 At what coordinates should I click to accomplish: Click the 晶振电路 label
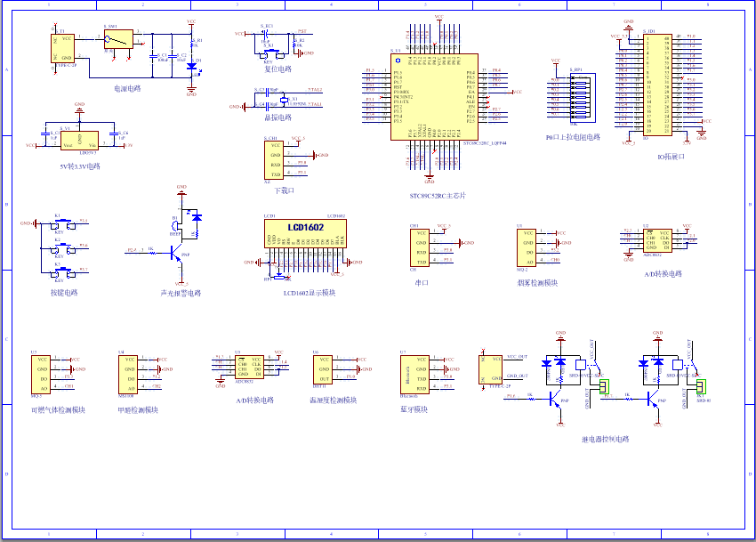coord(278,117)
